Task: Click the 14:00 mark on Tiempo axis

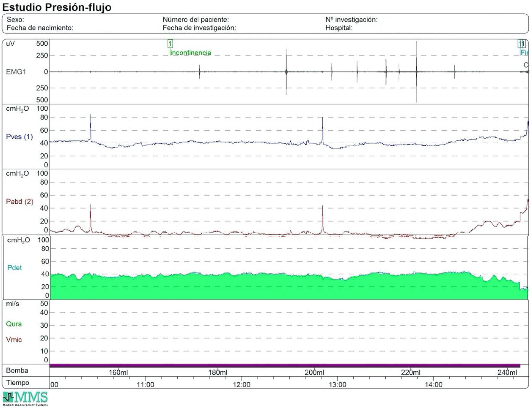Action: (433, 385)
